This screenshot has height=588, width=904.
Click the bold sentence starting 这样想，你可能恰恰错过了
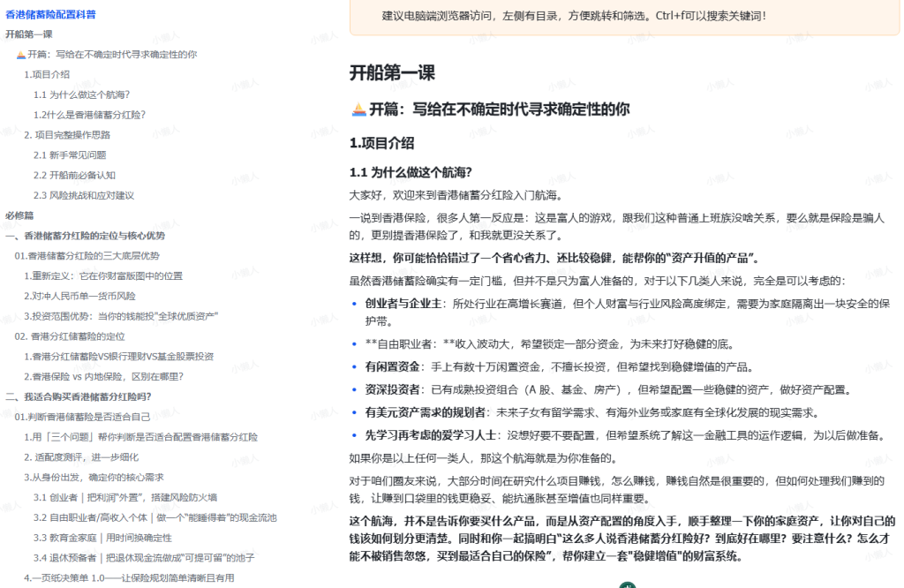[554, 258]
